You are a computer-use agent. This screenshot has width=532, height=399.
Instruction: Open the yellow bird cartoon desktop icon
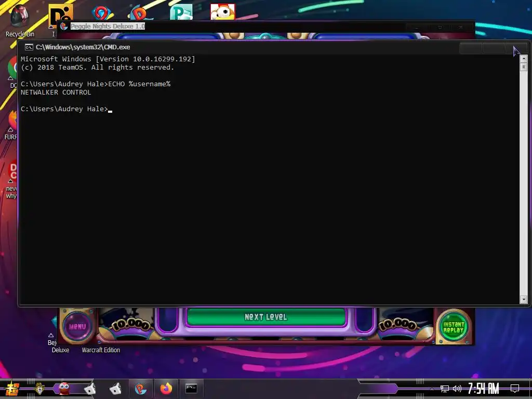[x=222, y=12]
